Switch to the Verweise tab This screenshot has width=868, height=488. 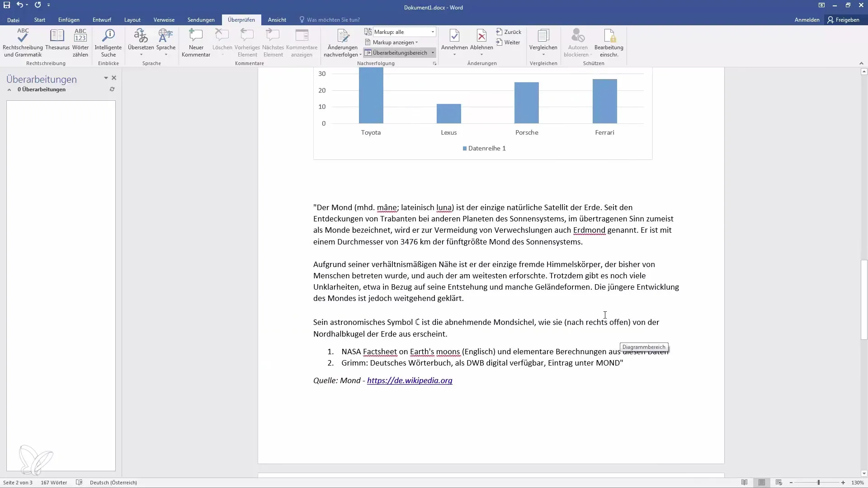pos(164,20)
